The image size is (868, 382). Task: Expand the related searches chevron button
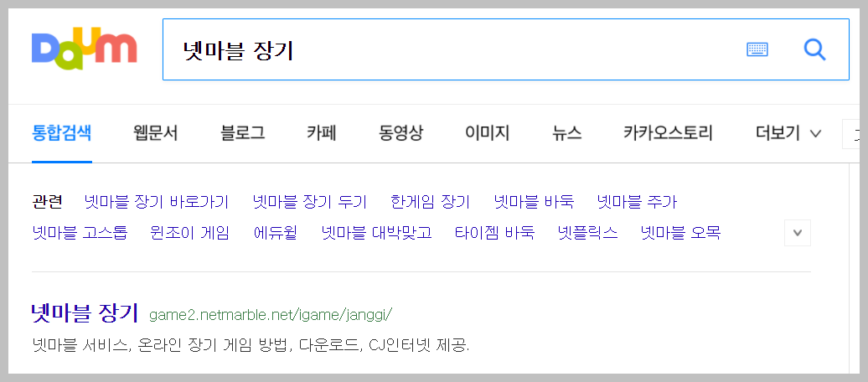coord(798,233)
